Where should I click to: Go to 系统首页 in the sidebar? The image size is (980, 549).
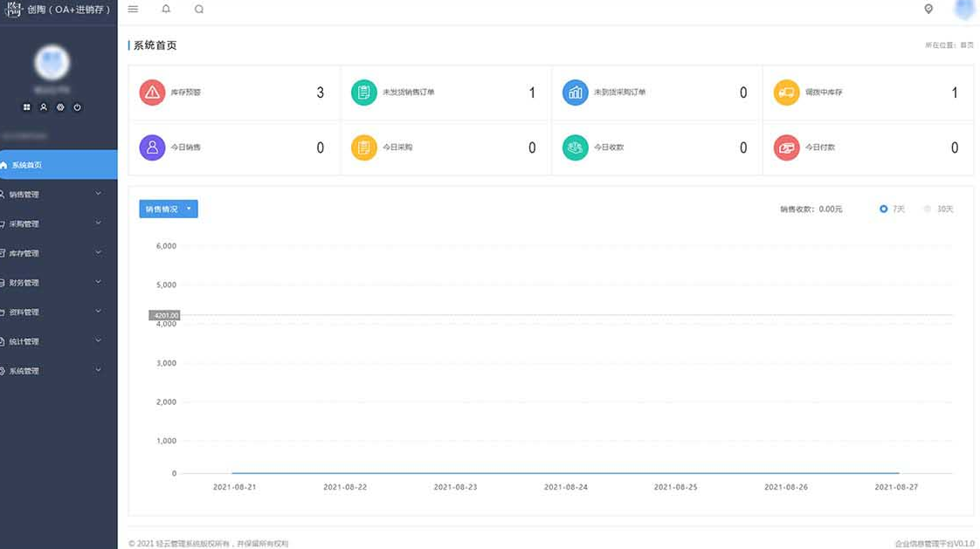[x=52, y=165]
